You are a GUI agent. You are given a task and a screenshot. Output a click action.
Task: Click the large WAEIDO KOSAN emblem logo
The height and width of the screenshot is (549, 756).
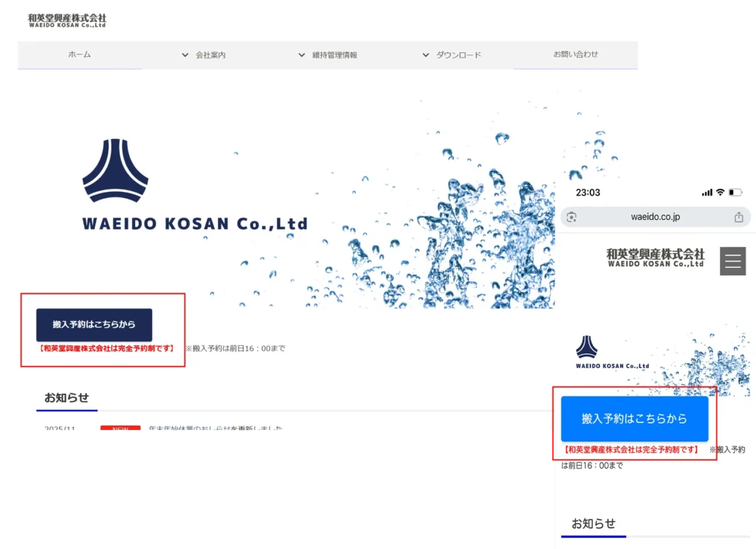pyautogui.click(x=115, y=171)
